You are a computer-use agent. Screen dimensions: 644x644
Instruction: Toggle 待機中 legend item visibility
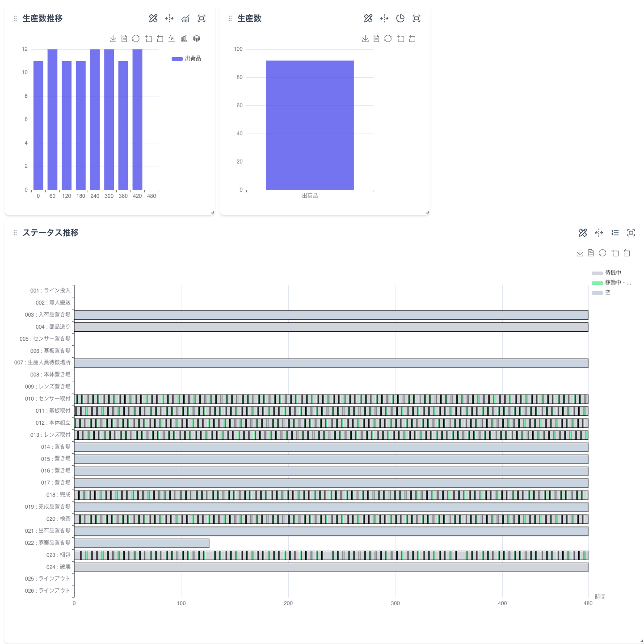(606, 273)
